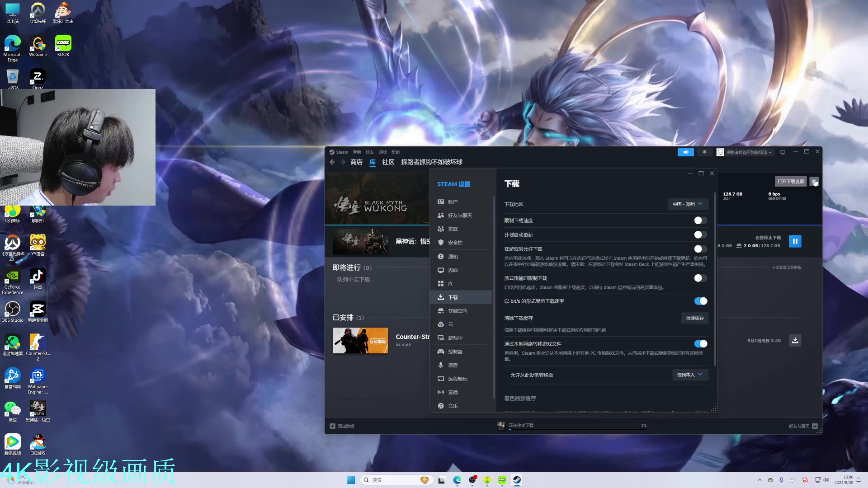868x488 pixels.
Task: Go back with Steam back arrow
Action: (332, 162)
